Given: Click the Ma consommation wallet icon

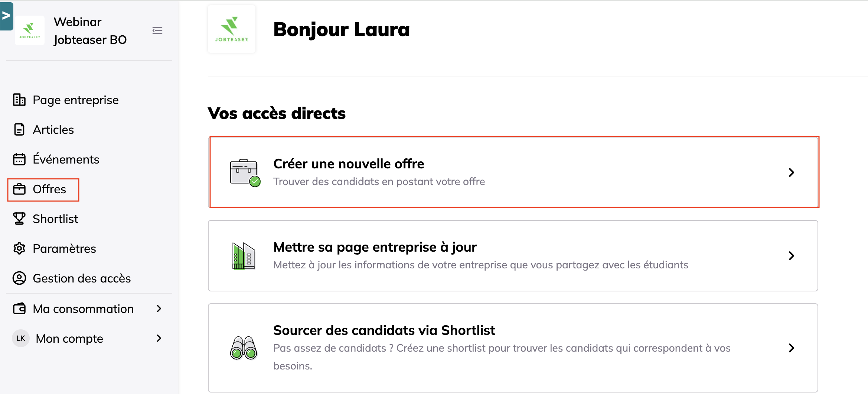Looking at the screenshot, I should click(x=19, y=309).
